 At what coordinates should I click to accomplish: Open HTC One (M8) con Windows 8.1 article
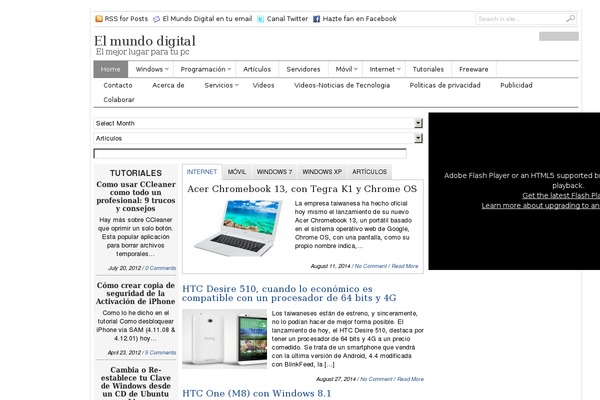click(x=257, y=393)
